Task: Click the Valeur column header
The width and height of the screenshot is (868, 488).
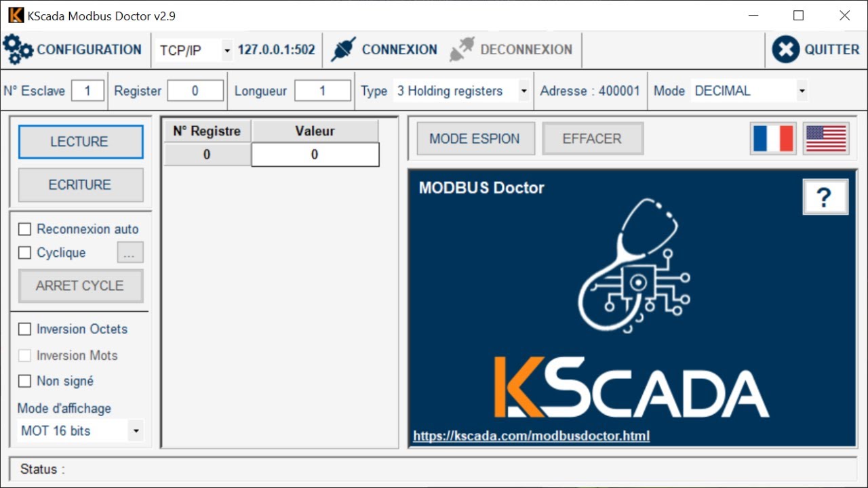Action: tap(315, 131)
